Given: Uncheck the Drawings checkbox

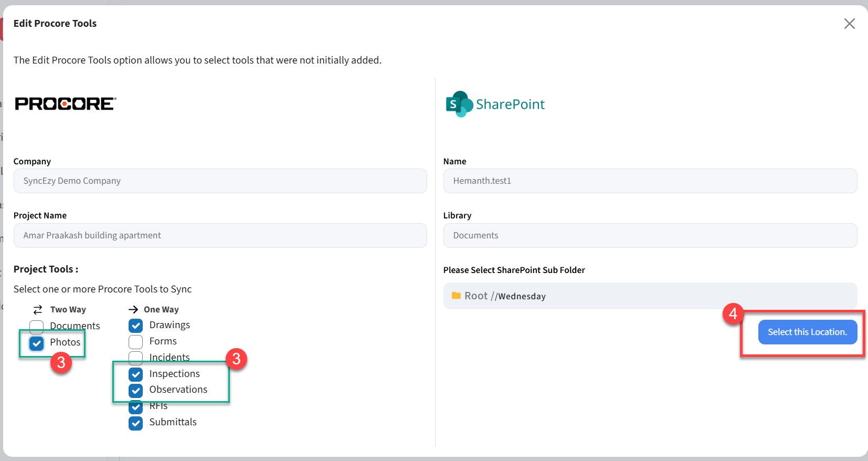Looking at the screenshot, I should pyautogui.click(x=136, y=326).
